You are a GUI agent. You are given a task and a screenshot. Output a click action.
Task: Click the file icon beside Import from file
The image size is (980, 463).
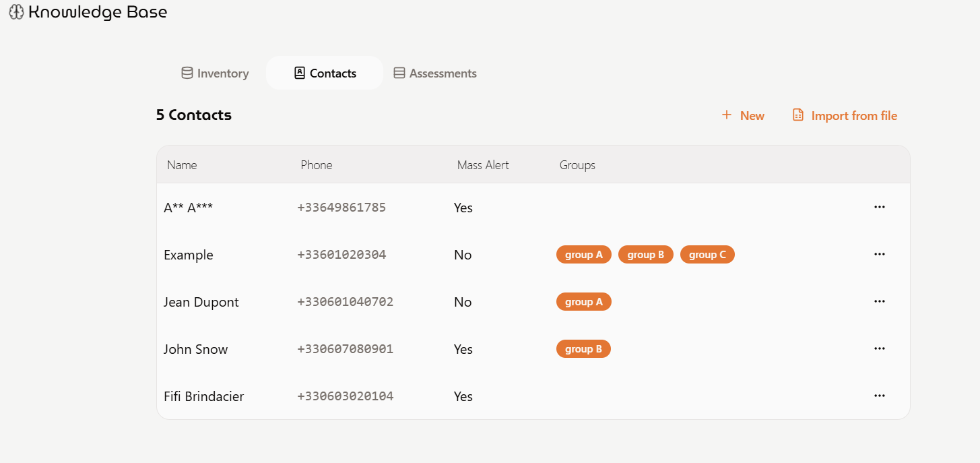(798, 115)
